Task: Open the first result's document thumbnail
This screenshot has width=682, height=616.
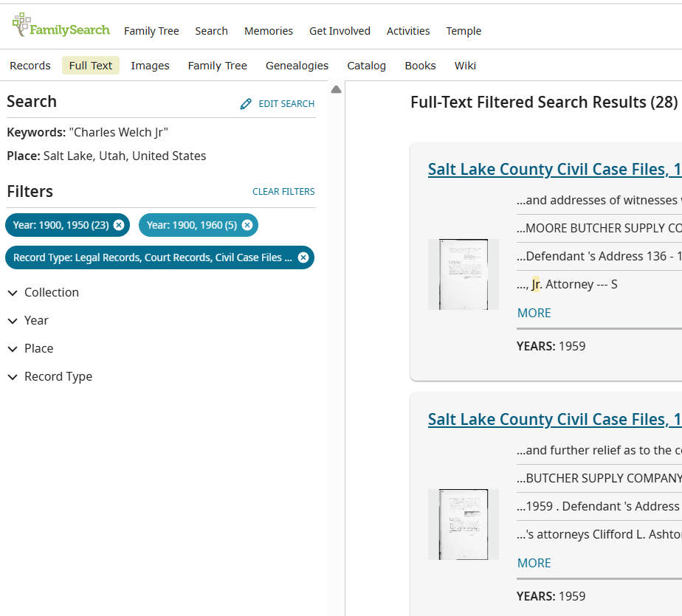Action: click(x=464, y=274)
